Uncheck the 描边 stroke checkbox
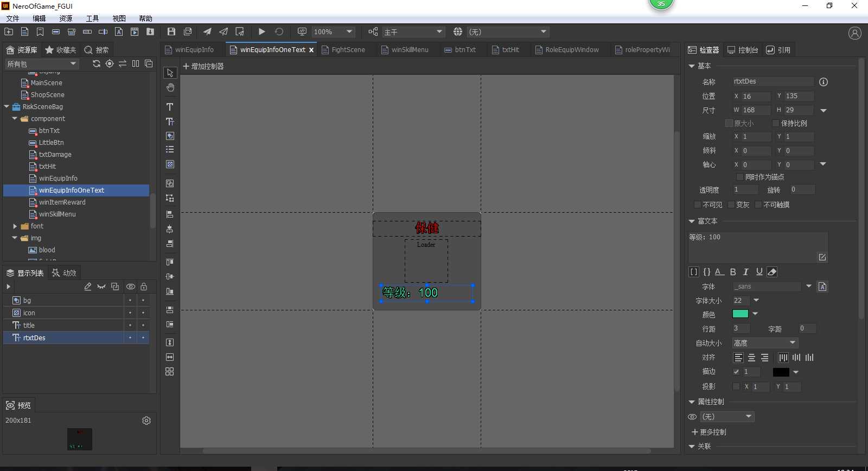Screen dimensions: 868x471 [736, 372]
